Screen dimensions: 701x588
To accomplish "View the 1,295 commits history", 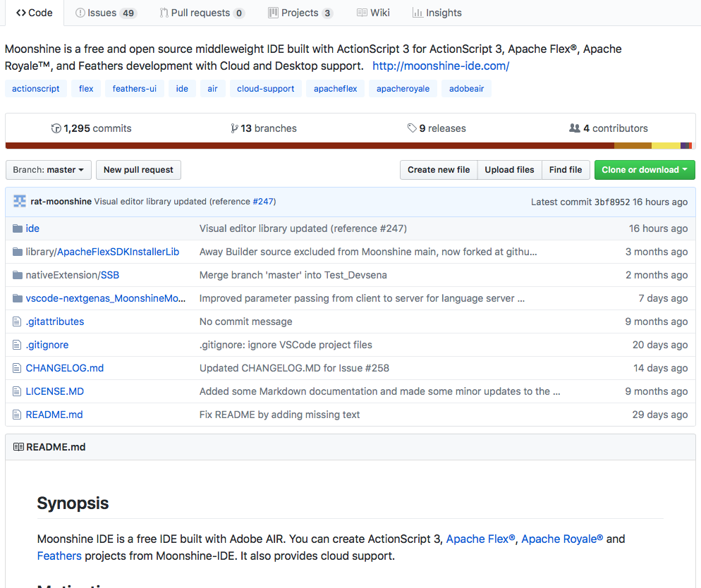I will [91, 129].
